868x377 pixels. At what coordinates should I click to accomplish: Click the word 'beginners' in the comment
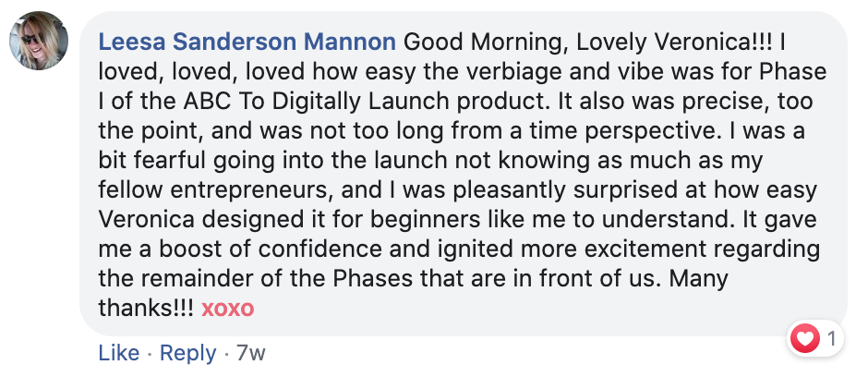click(425, 220)
